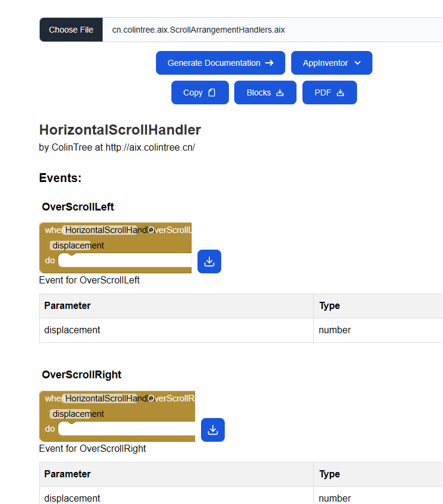Click Parameter column header in OverScrollLeft table
The height and width of the screenshot is (504, 443).
point(68,306)
